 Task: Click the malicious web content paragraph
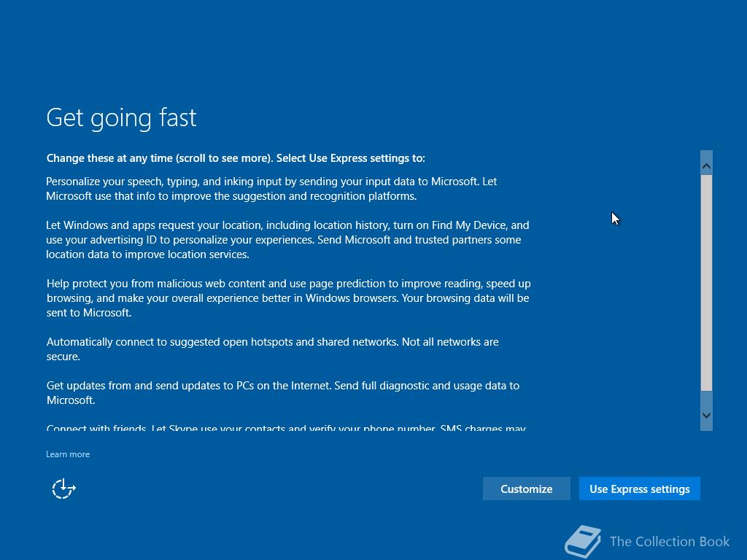pyautogui.click(x=288, y=298)
